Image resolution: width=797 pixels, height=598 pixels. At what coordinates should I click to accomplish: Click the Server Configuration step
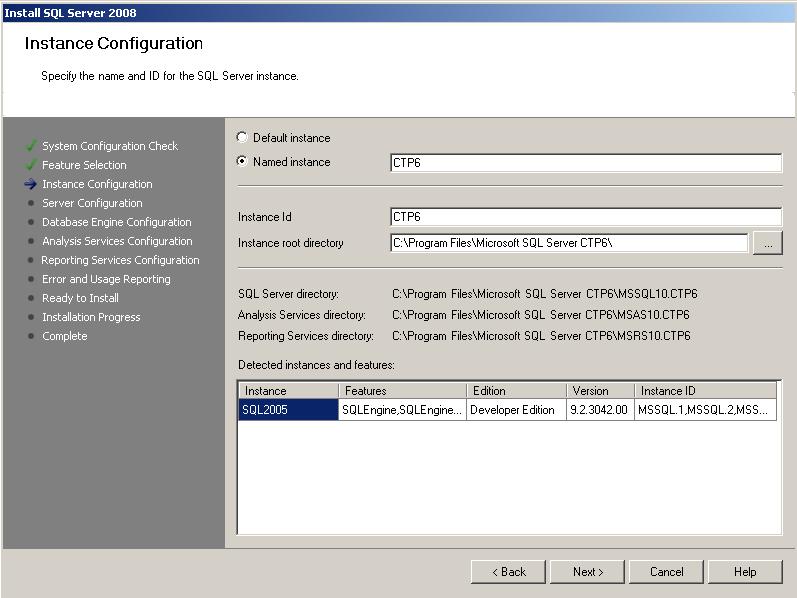point(92,203)
